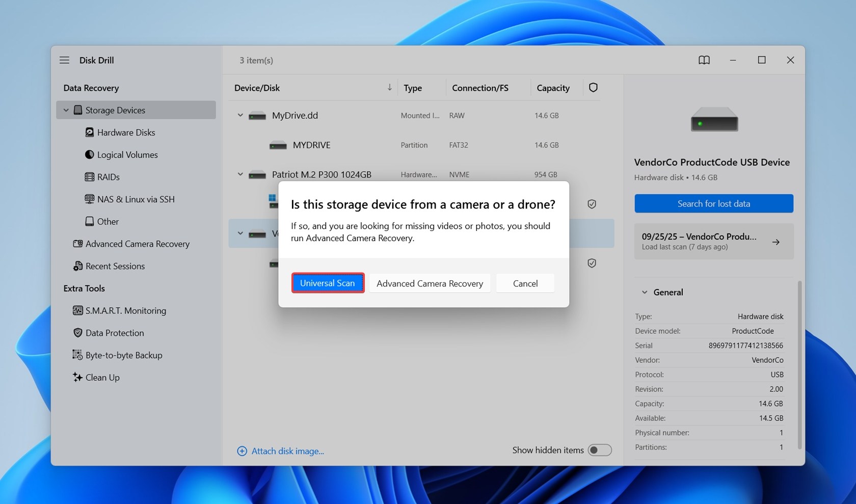Collapse the MyDrive.dd disk entry

(x=240, y=115)
